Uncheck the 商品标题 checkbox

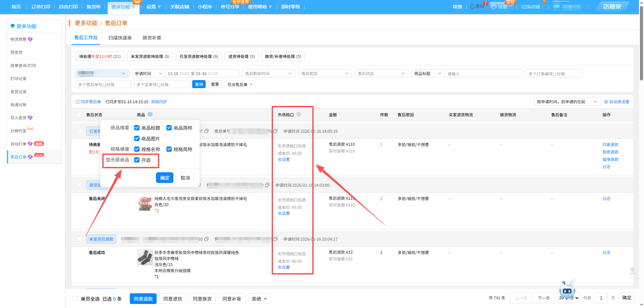(137, 128)
